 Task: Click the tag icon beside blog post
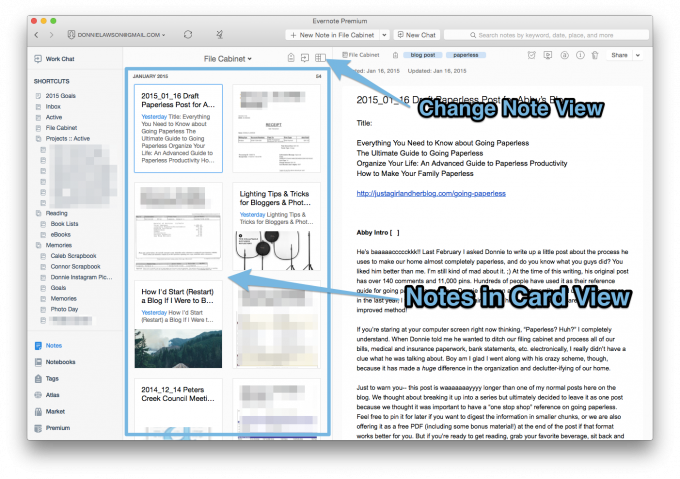click(395, 55)
